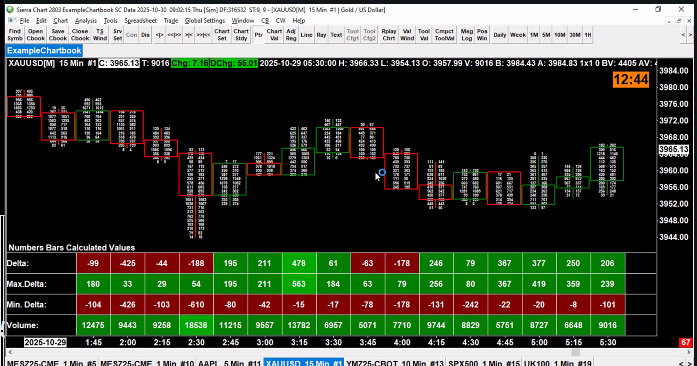The image size is (697, 366).
Task: Expand the Analysis menu
Action: pos(86,20)
